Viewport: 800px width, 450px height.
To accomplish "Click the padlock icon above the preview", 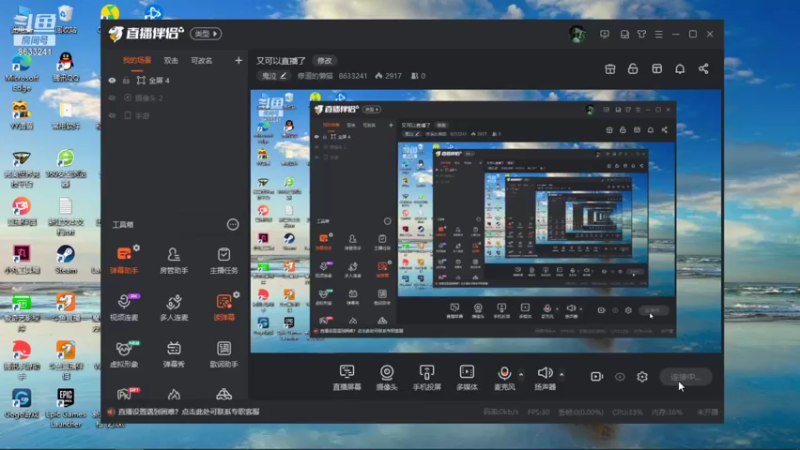I will (x=633, y=69).
